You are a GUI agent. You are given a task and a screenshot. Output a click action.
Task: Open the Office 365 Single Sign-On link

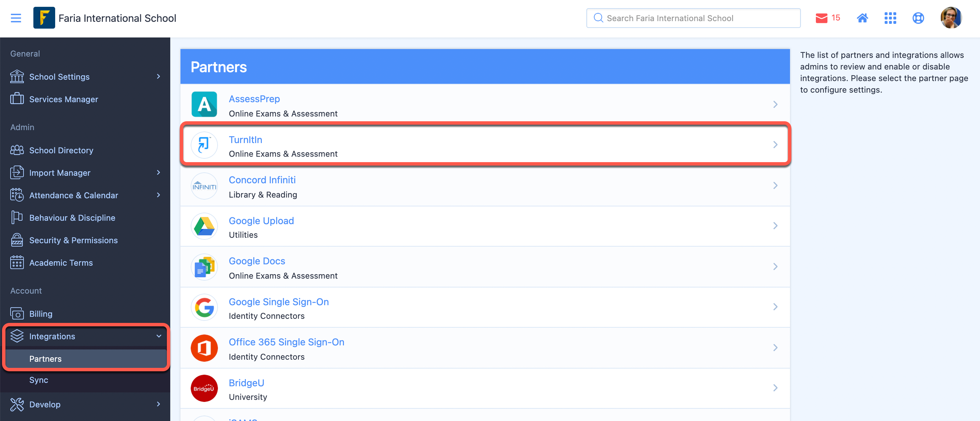(x=286, y=342)
